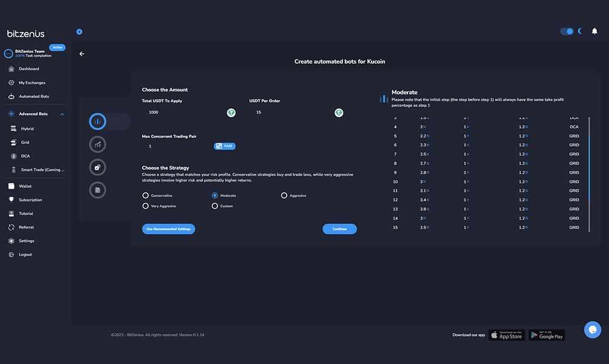This screenshot has width=609, height=364.
Task: Select the Moderate strategy
Action: click(x=215, y=195)
